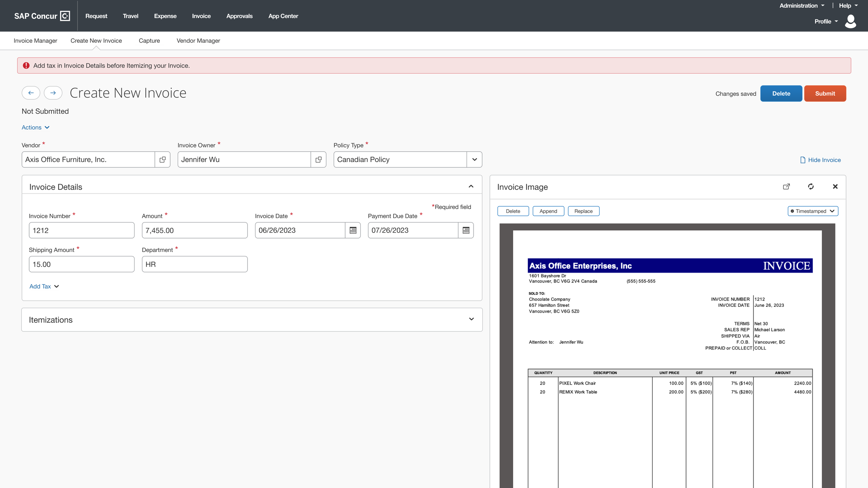Collapse the Invoice Details section

click(x=471, y=187)
